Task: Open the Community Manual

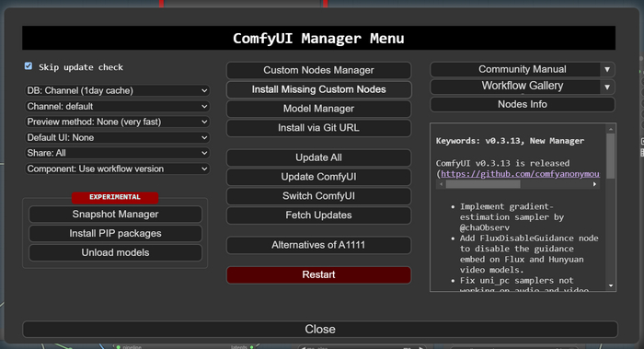Action: (515, 69)
